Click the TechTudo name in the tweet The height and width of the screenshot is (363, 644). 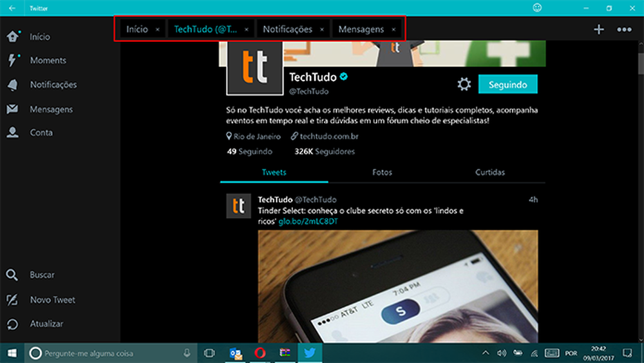coord(275,199)
